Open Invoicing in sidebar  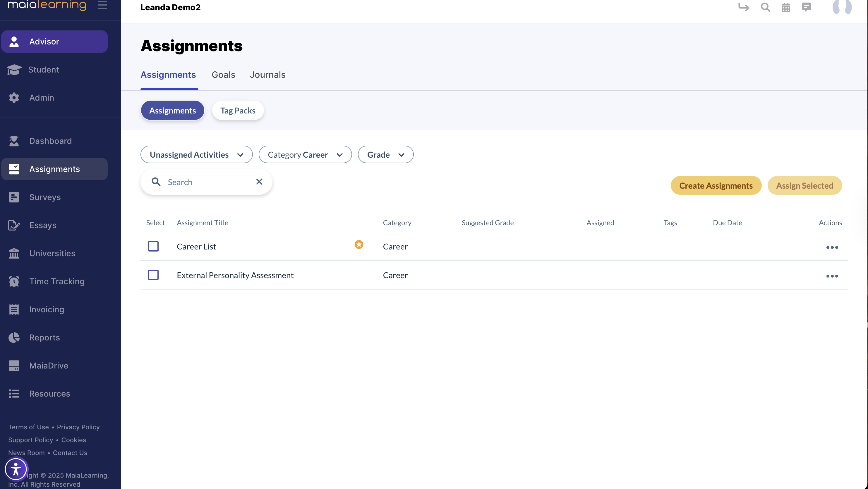tap(55, 309)
